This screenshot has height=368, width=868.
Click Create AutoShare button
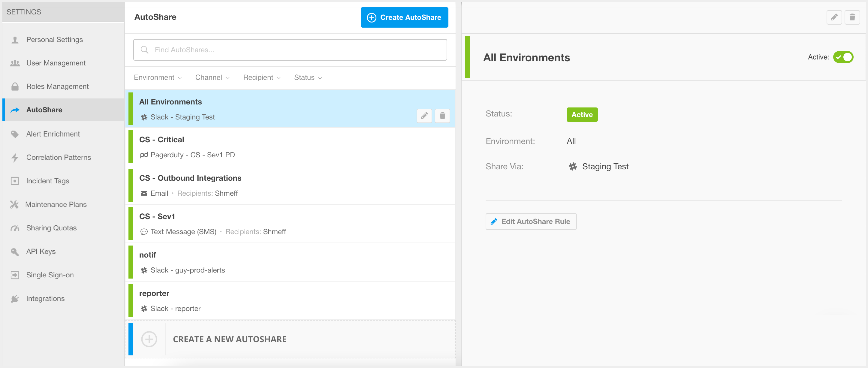point(404,17)
